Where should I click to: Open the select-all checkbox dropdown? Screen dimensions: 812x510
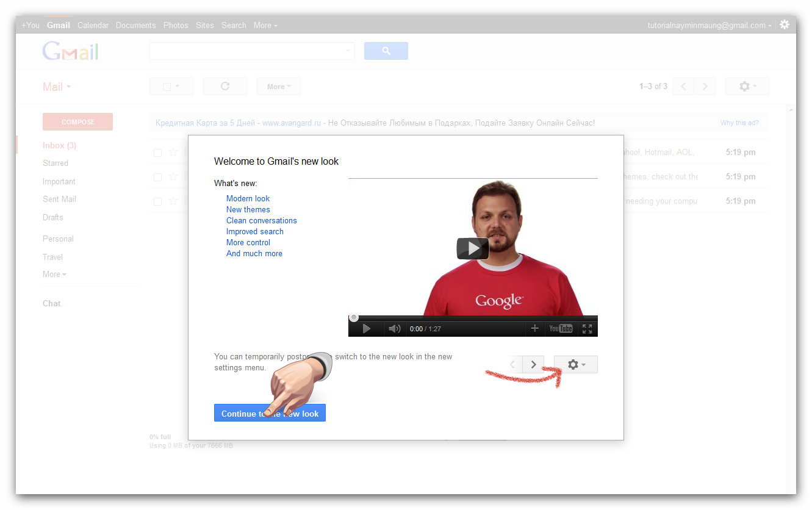(x=171, y=87)
